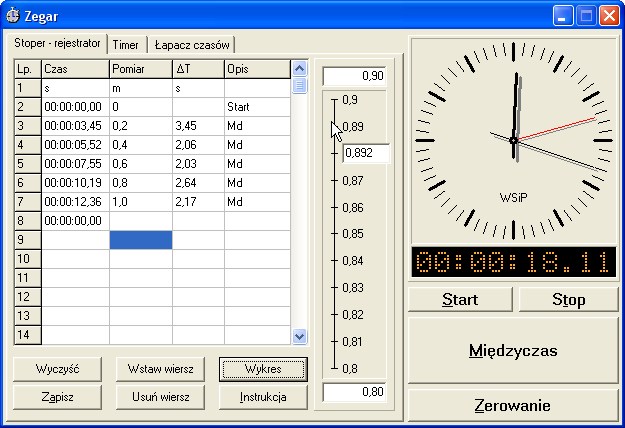The height and width of the screenshot is (428, 625).
Task: Click the table scrollbar down arrow
Action: tap(299, 336)
